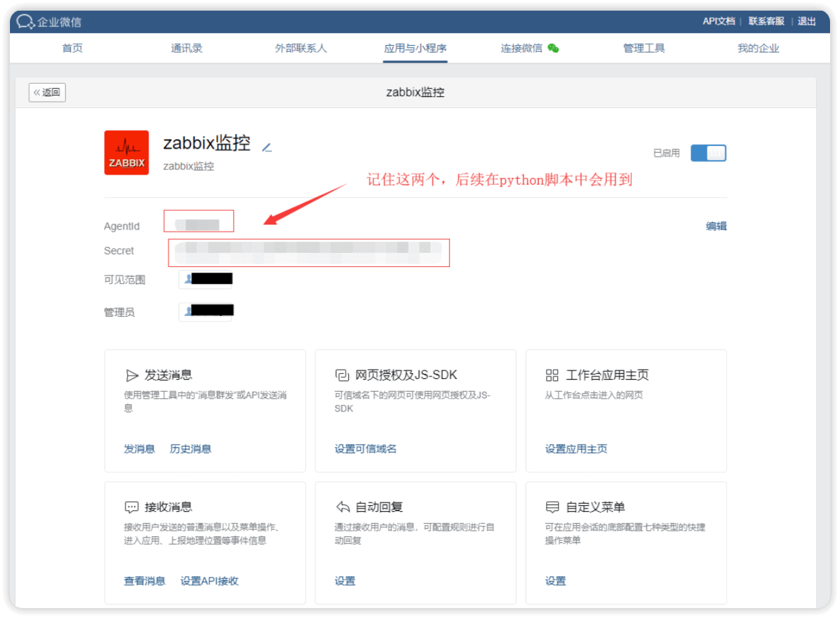
Task: Click the pencil edit icon beside zabbix监控 title
Action: [267, 147]
